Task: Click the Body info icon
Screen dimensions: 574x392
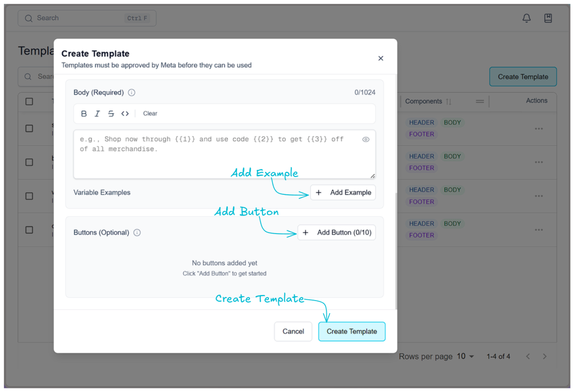Action: pos(132,93)
